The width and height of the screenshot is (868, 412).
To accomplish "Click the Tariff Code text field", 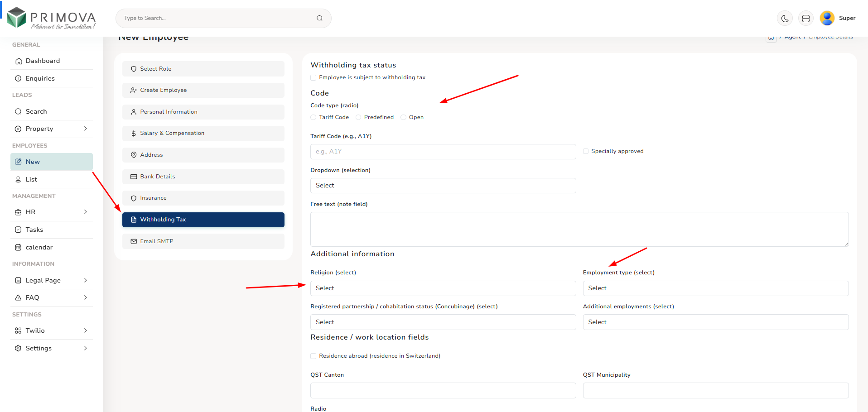I will coord(443,152).
